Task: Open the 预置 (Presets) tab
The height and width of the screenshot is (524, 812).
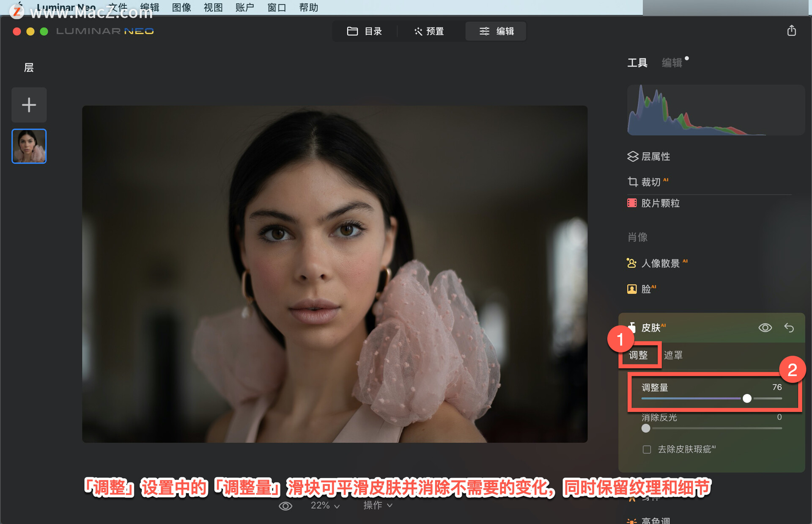Action: 429,31
